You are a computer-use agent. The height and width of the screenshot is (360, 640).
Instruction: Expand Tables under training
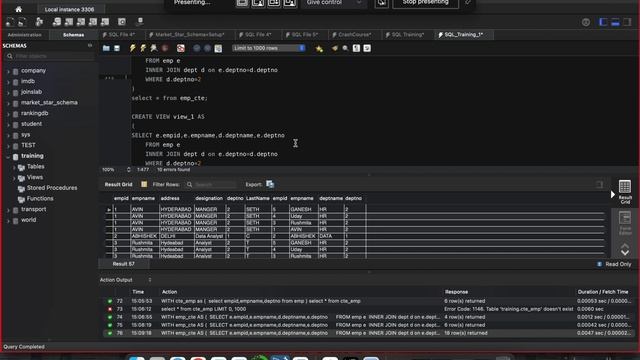click(14, 167)
